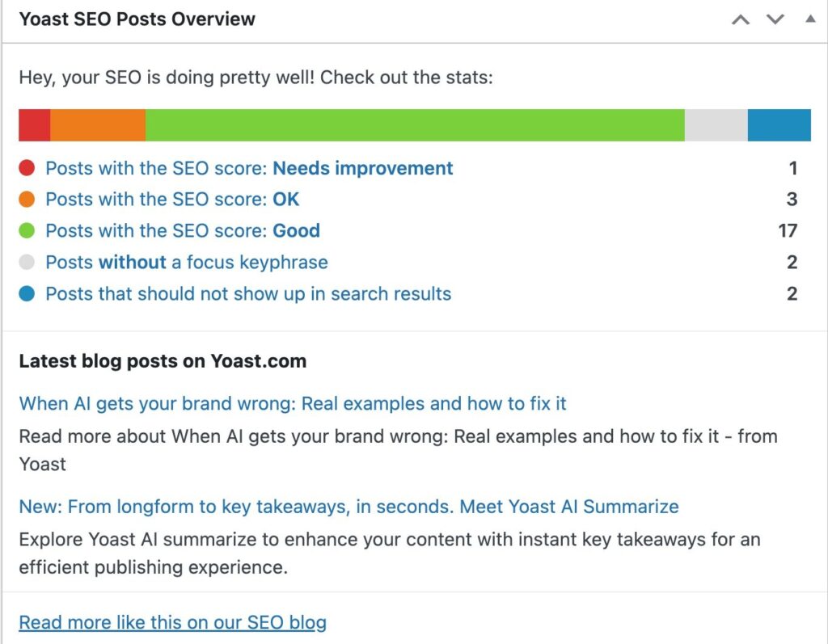
Task: Click the orange section of the progress bar
Action: [97, 124]
